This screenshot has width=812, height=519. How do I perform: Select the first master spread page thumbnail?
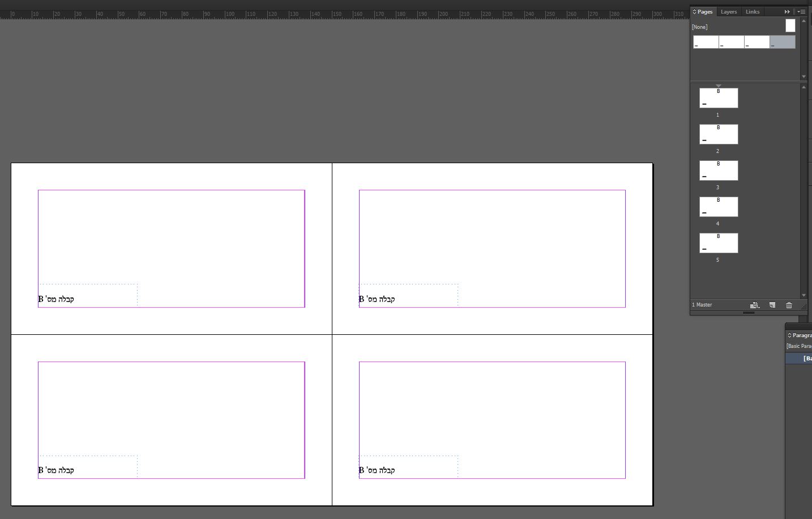pyautogui.click(x=706, y=42)
